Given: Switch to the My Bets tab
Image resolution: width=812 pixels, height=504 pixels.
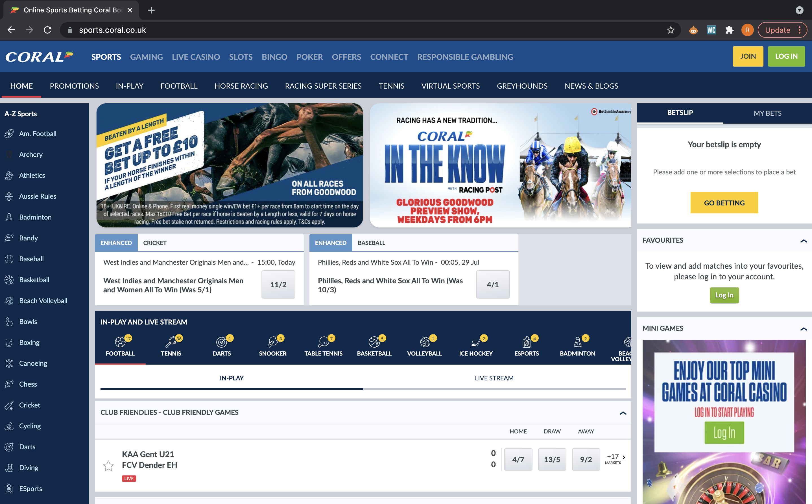Looking at the screenshot, I should [x=767, y=113].
